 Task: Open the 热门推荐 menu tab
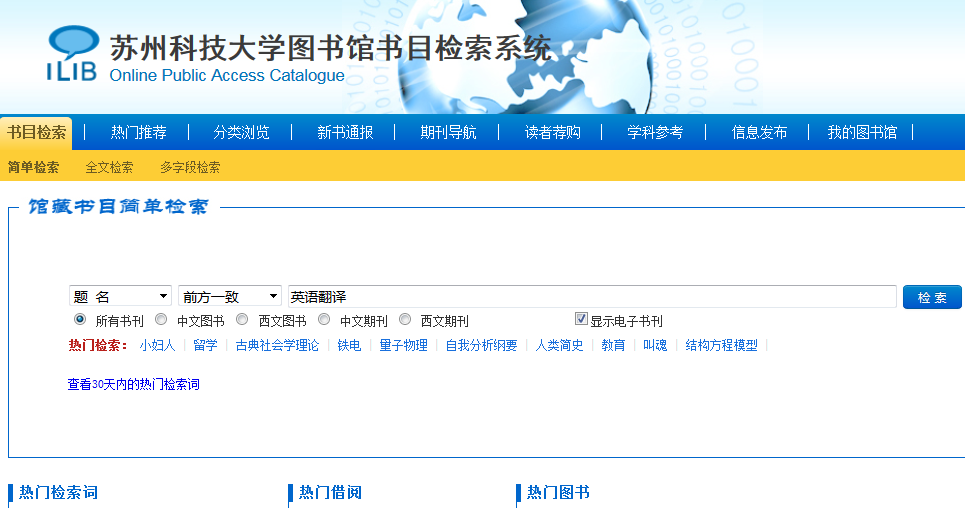(139, 132)
